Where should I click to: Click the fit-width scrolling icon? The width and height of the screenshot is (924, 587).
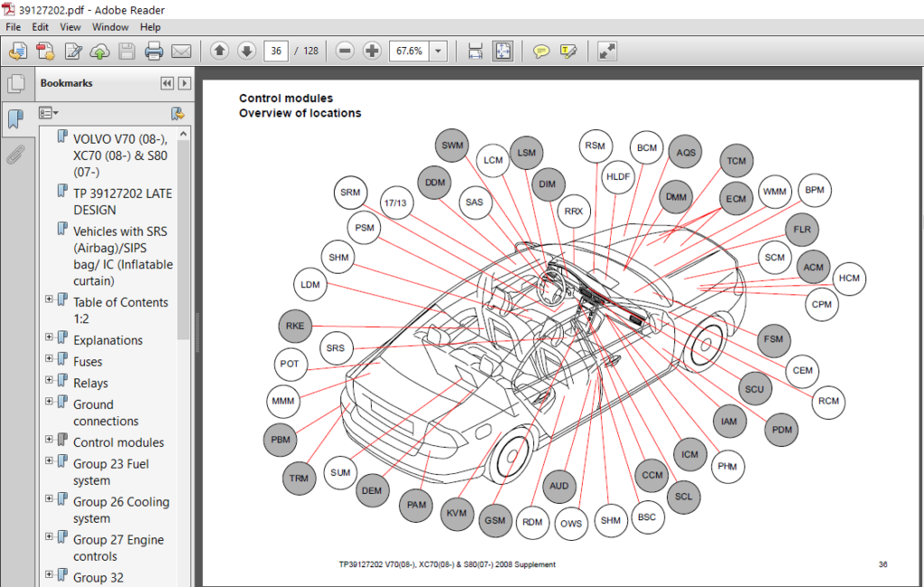click(476, 51)
